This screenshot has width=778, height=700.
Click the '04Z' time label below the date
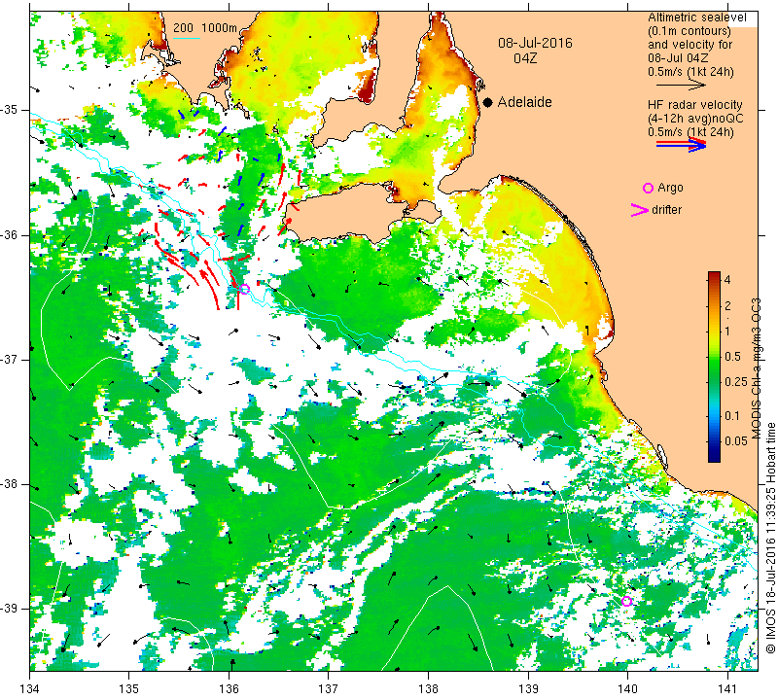525,58
